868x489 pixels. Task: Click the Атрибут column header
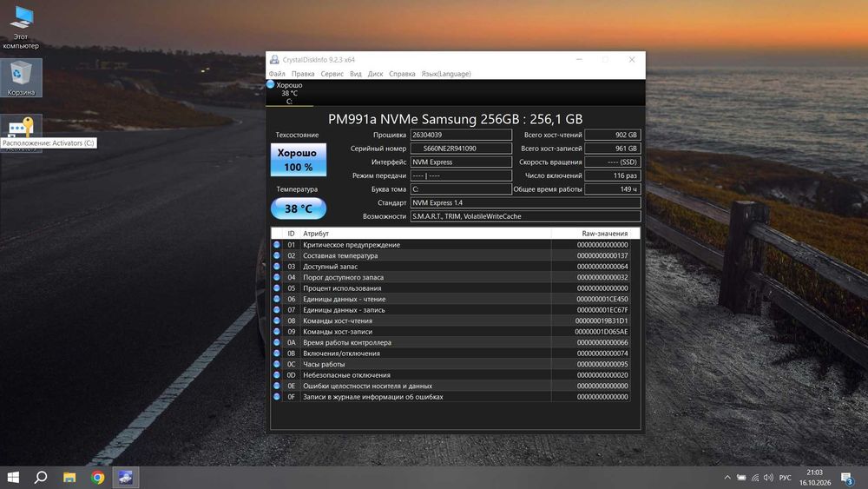coord(425,233)
